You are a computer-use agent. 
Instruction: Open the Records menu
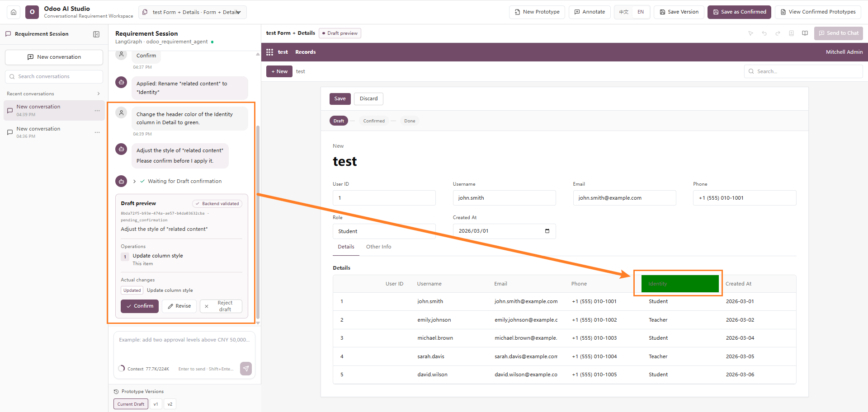tap(306, 52)
